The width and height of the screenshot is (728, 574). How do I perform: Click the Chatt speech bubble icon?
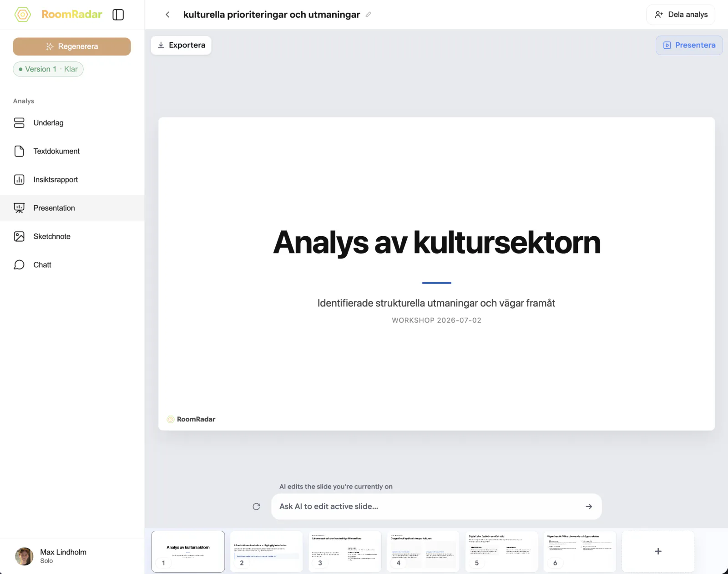pos(19,265)
